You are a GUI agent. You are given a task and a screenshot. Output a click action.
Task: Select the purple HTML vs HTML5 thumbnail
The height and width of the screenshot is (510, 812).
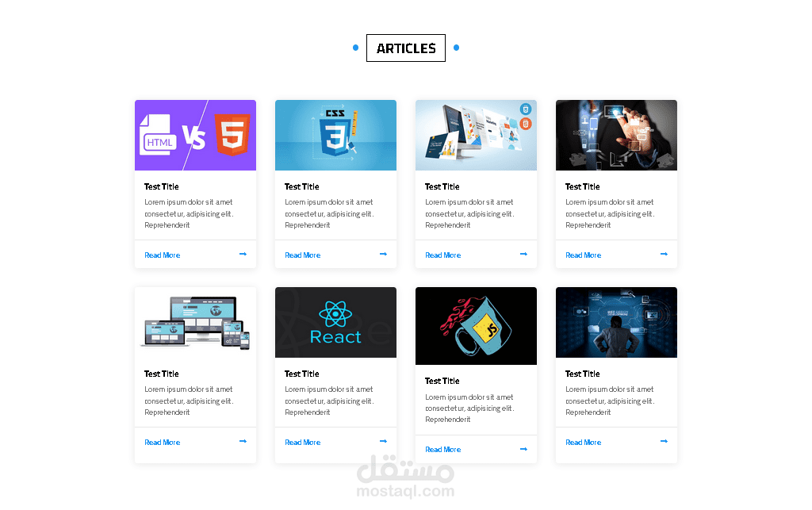195,135
